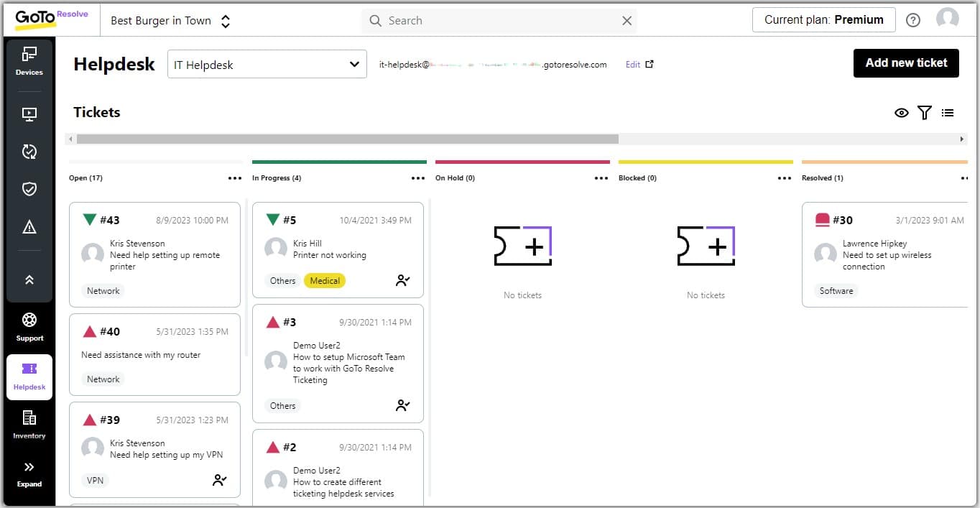Add ticket via On Hold empty placeholder icon
The height and width of the screenshot is (508, 980).
click(522, 246)
